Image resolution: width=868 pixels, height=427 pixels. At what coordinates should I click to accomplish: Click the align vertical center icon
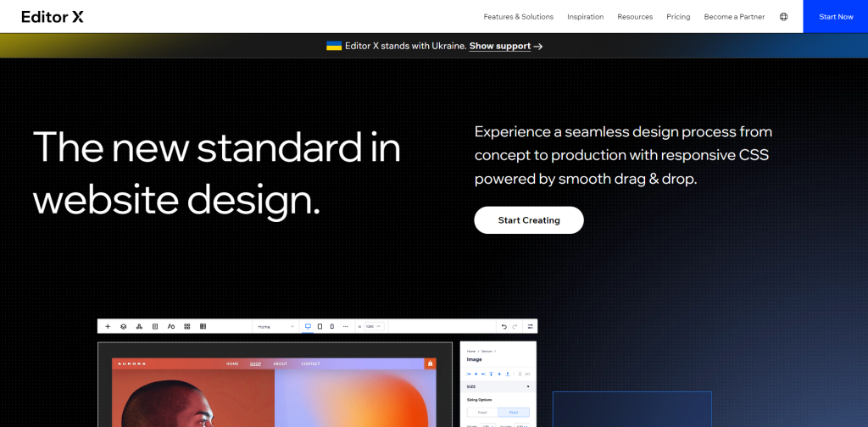[x=499, y=374]
